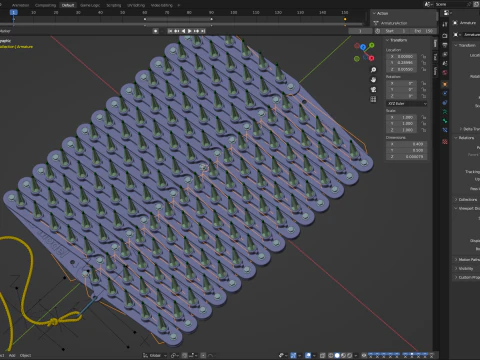Open the orange Object properties tab

(445, 84)
